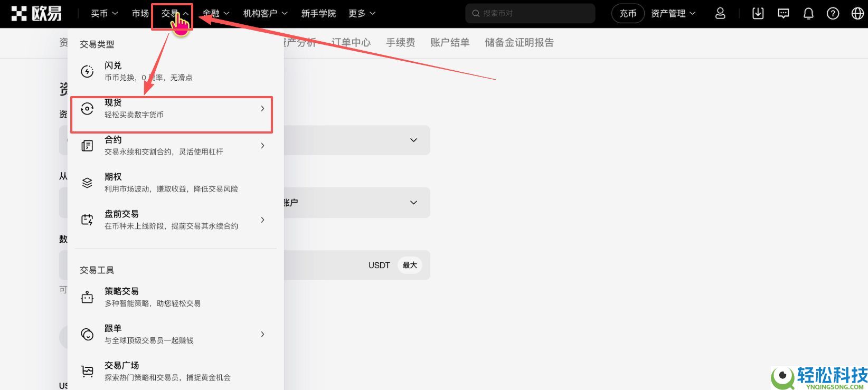Open the 机构客户 menu
Image resolution: width=868 pixels, height=390 pixels.
265,13
